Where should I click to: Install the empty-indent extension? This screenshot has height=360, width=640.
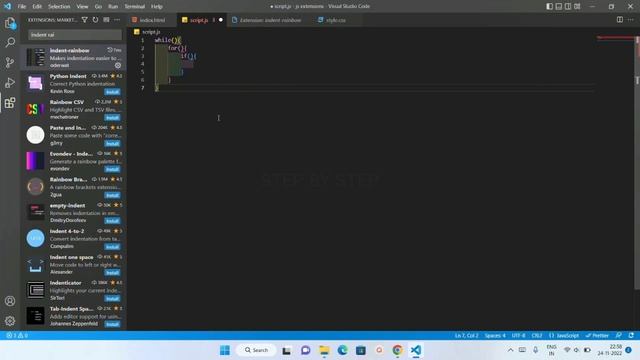point(112,221)
